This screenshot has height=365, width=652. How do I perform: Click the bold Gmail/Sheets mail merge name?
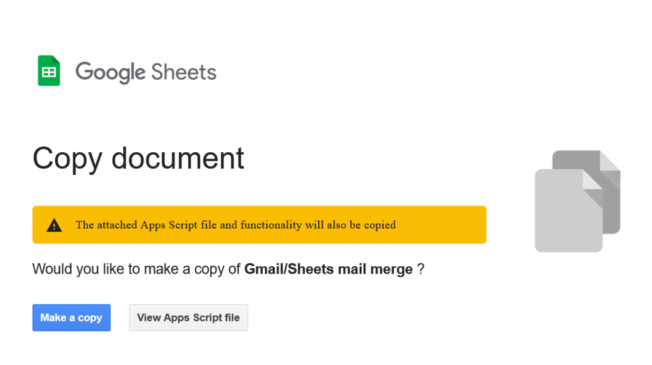[328, 269]
